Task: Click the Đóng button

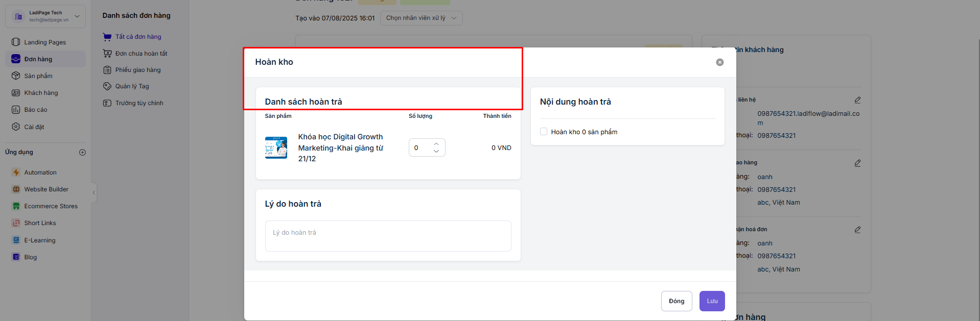Action: tap(676, 301)
